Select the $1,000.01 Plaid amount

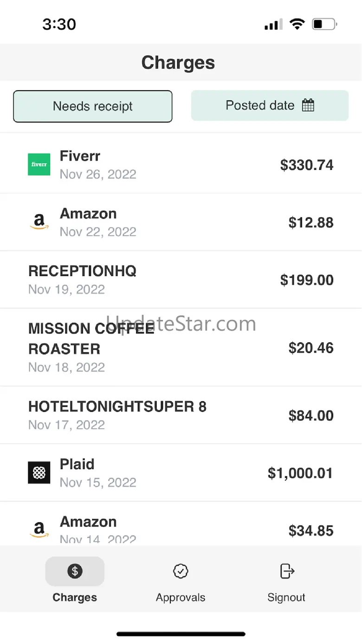(x=300, y=473)
